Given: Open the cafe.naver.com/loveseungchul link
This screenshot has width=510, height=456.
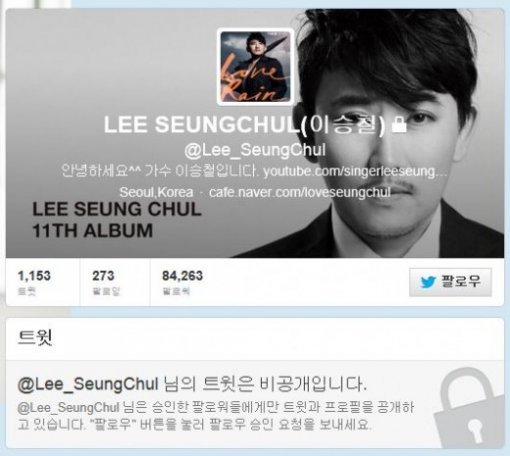Looking at the screenshot, I should tap(300, 192).
